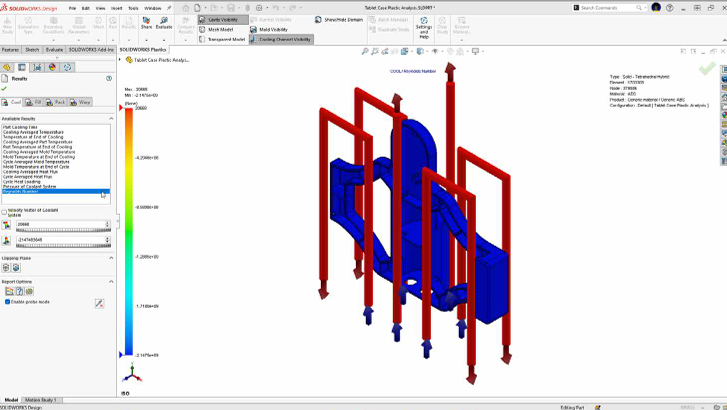Switch to the Sketch tab
727x410 pixels.
click(x=32, y=50)
